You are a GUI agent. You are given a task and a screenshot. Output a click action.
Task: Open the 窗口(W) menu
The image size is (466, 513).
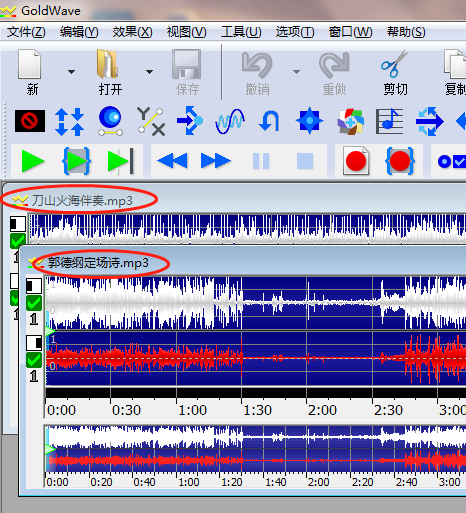click(350, 32)
